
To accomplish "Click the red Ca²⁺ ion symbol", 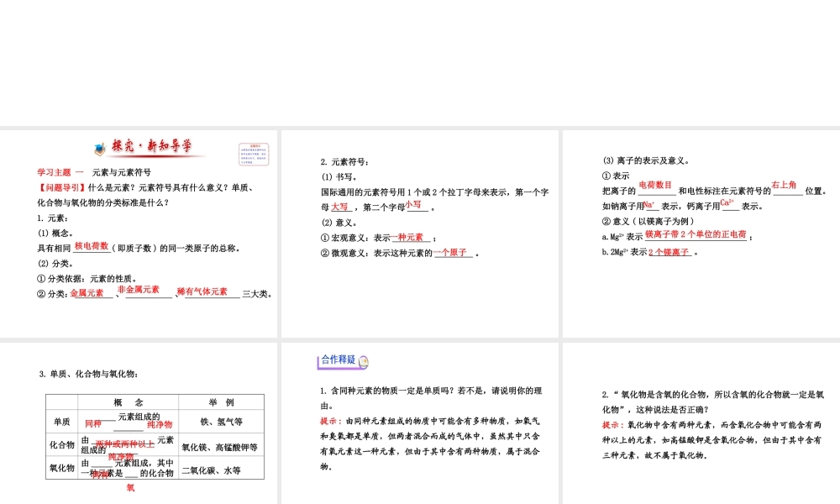I will point(727,202).
